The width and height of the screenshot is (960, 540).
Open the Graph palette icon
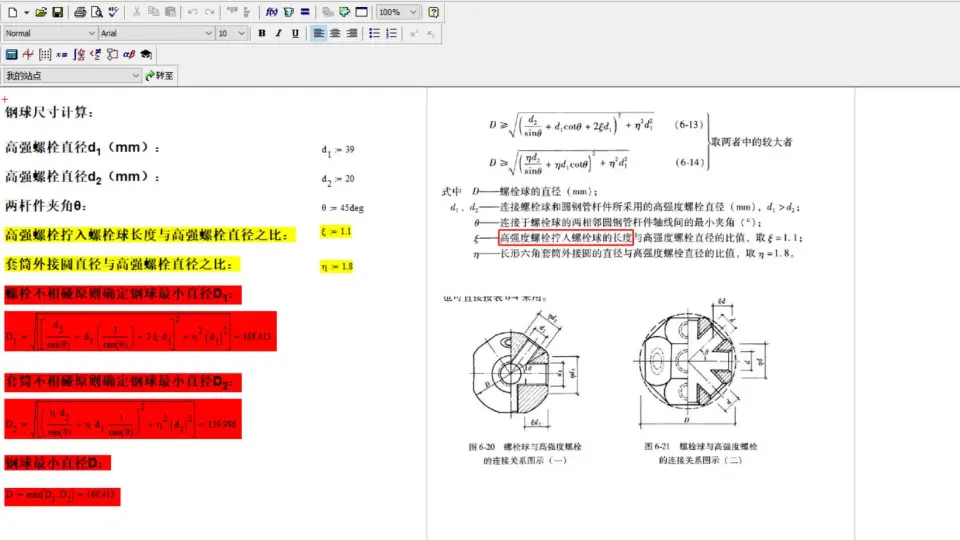(x=28, y=54)
